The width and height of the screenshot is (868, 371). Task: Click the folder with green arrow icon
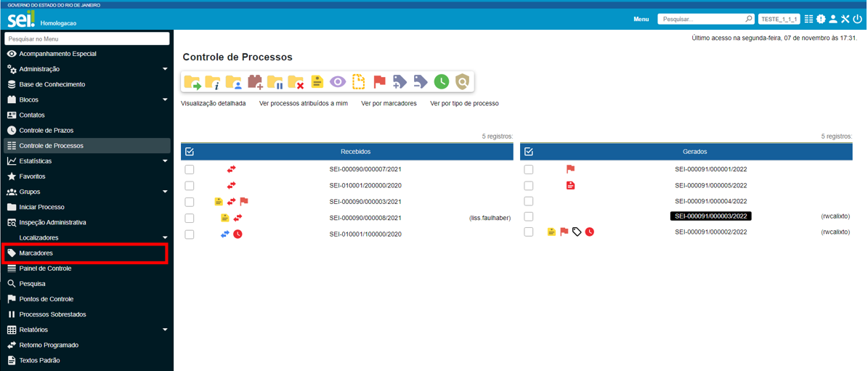[x=192, y=82]
